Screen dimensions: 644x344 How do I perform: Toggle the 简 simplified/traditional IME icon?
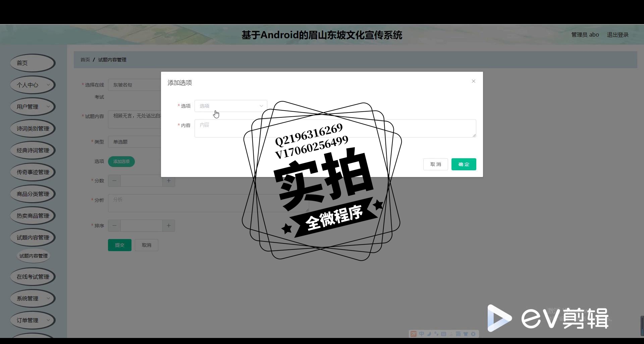(458, 334)
